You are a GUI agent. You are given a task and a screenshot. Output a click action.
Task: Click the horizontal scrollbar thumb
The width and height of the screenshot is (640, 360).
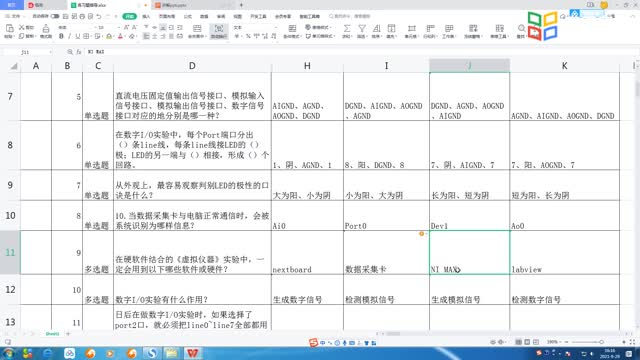click(393, 334)
